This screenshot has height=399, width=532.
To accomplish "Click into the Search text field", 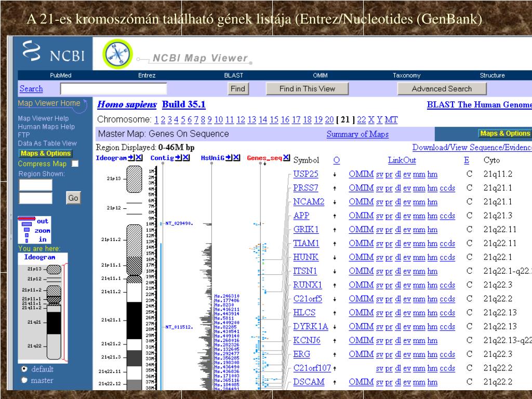I will (114, 89).
